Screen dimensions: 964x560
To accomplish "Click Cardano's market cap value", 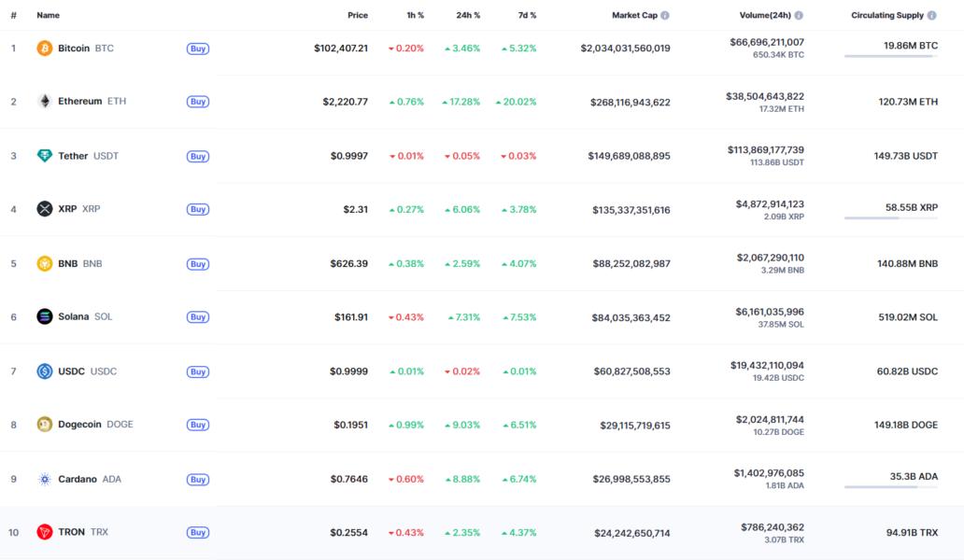I will pyautogui.click(x=631, y=479).
